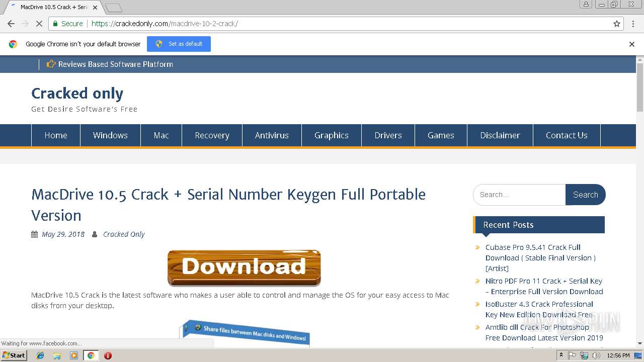The image size is (644, 362).
Task: Click the red antivirus taskbar icon
Action: coord(108,355)
